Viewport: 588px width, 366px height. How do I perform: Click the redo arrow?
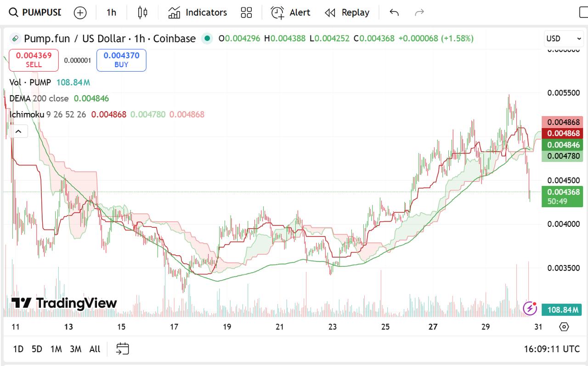click(419, 12)
